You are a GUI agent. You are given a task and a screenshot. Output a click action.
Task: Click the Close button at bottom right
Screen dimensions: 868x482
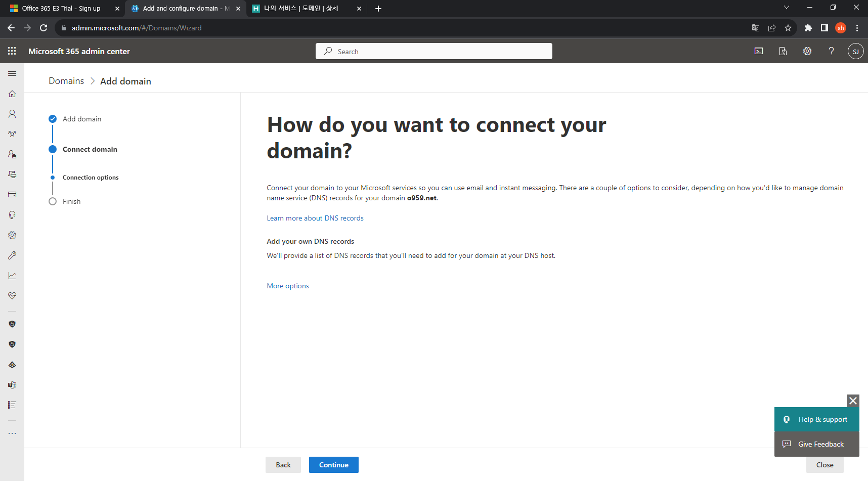[x=825, y=465]
